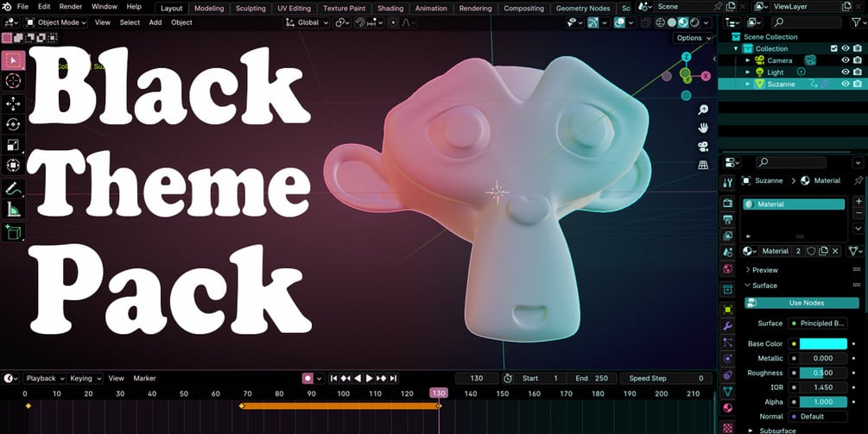Hide Suzanne with its eye icon
This screenshot has width=868, height=434.
[x=846, y=84]
